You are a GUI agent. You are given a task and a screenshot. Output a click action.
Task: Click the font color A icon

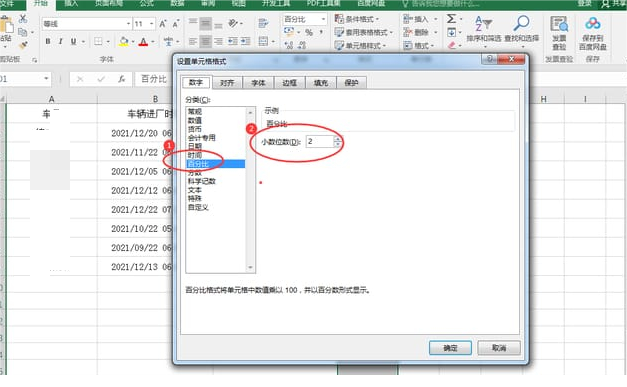coord(144,41)
